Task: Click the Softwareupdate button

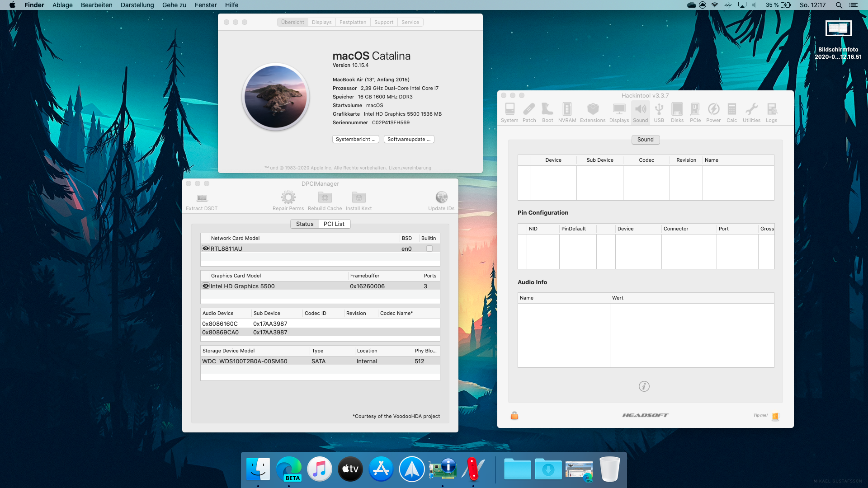Action: [409, 139]
